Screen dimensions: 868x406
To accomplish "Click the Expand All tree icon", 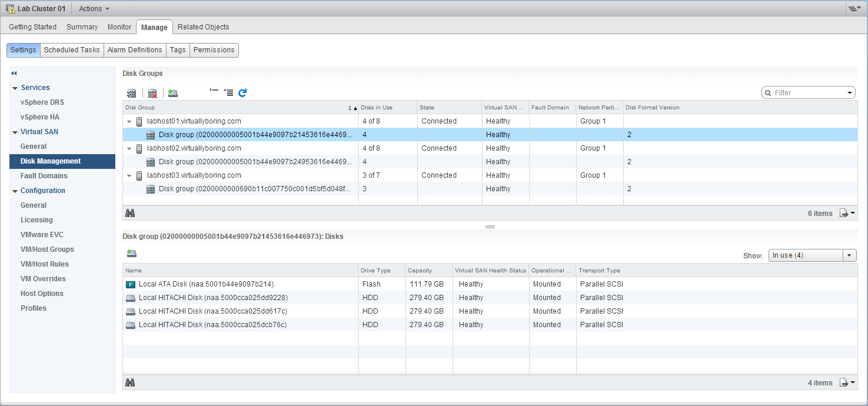I will (228, 92).
